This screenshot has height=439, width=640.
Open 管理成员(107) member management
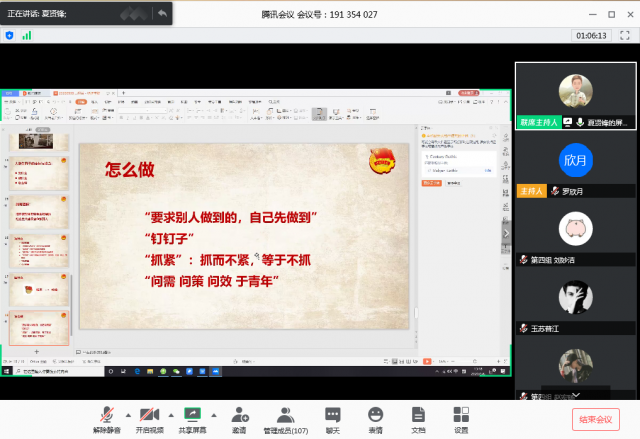pos(286,415)
